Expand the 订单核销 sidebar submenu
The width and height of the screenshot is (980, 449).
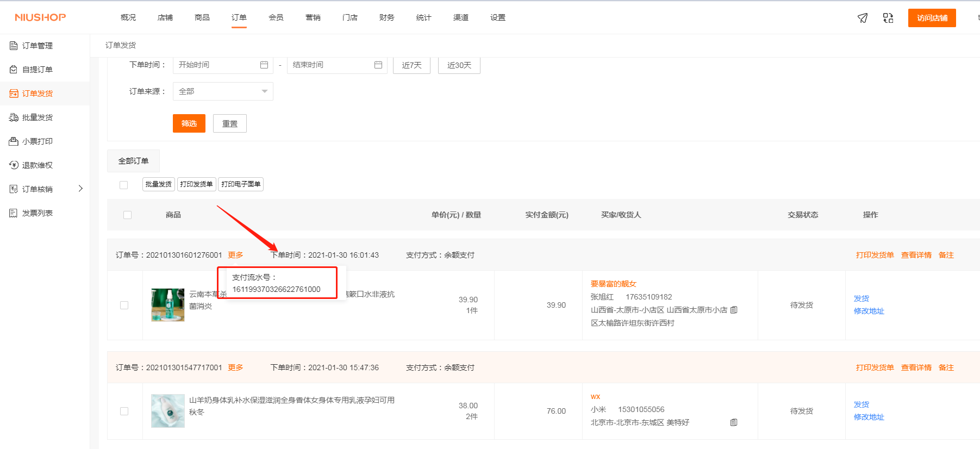80,189
